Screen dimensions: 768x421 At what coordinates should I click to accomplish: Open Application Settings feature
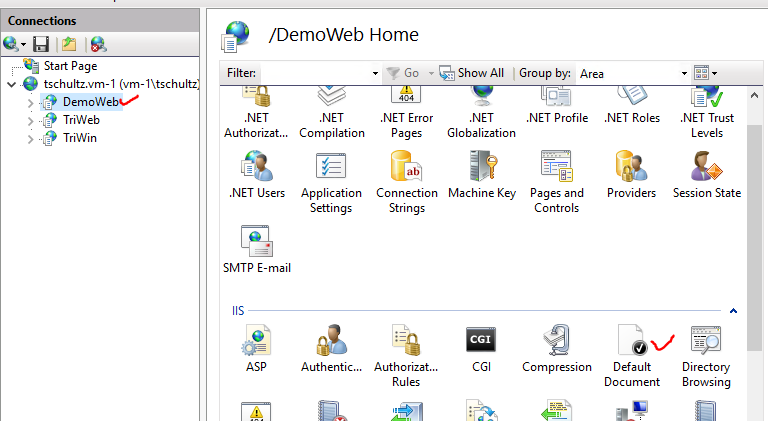pos(332,182)
